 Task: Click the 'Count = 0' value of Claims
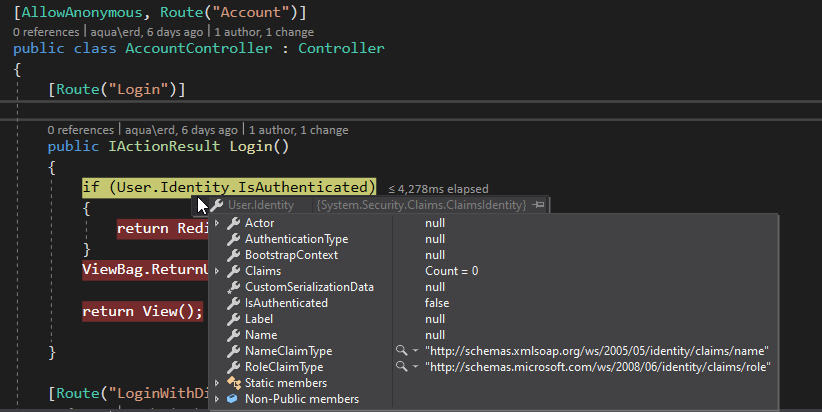tap(451, 271)
